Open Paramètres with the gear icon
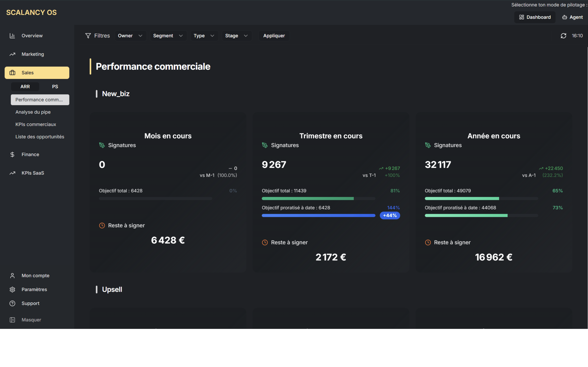This screenshot has width=588, height=367. [x=12, y=289]
